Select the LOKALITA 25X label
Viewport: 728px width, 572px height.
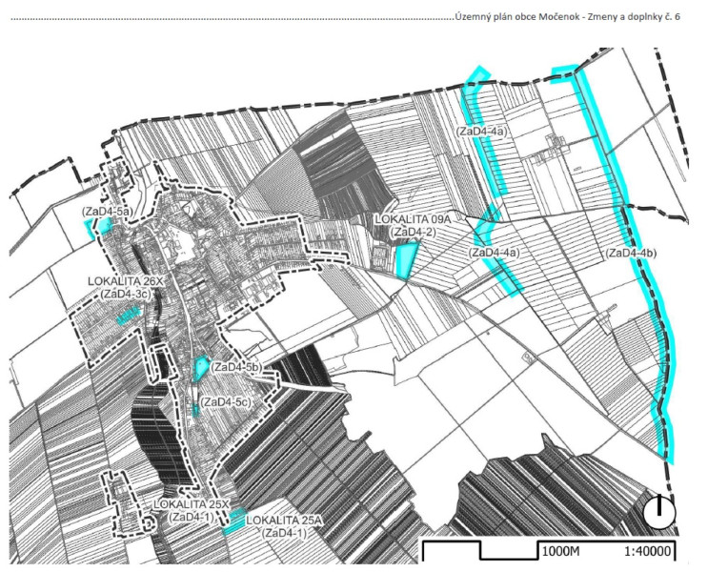[x=197, y=503]
